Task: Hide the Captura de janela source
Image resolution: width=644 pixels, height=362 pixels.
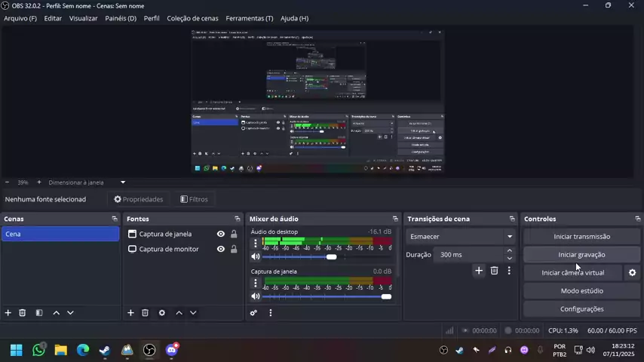Action: point(220,234)
